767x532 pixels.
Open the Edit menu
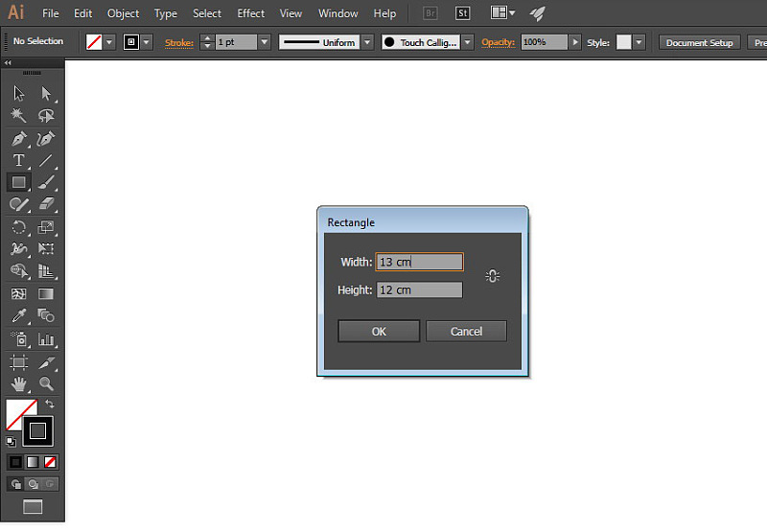(x=82, y=13)
